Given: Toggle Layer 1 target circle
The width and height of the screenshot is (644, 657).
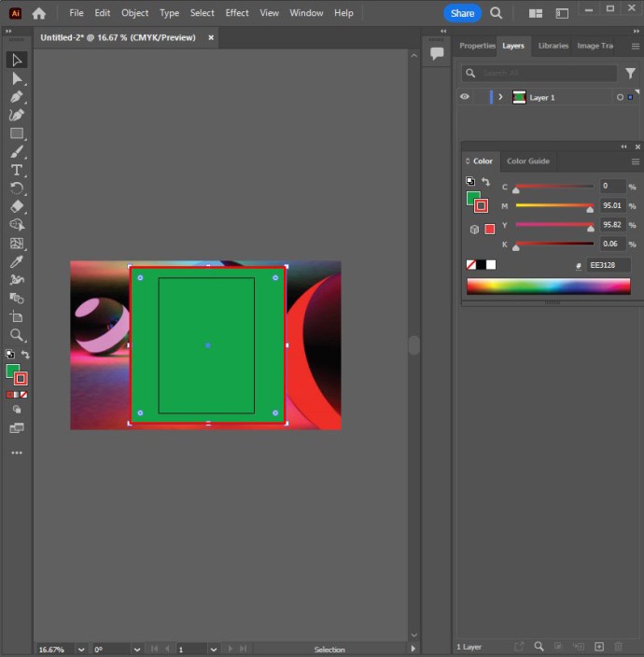Looking at the screenshot, I should tap(620, 97).
